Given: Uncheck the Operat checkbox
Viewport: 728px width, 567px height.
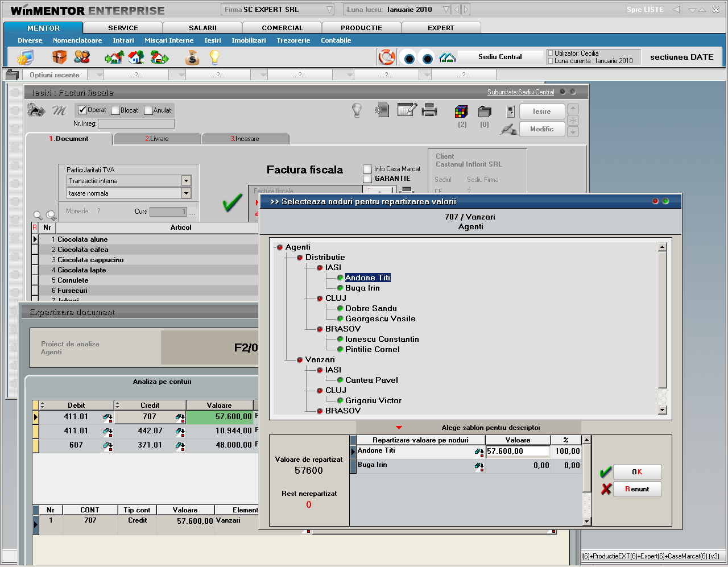Looking at the screenshot, I should click(82, 110).
